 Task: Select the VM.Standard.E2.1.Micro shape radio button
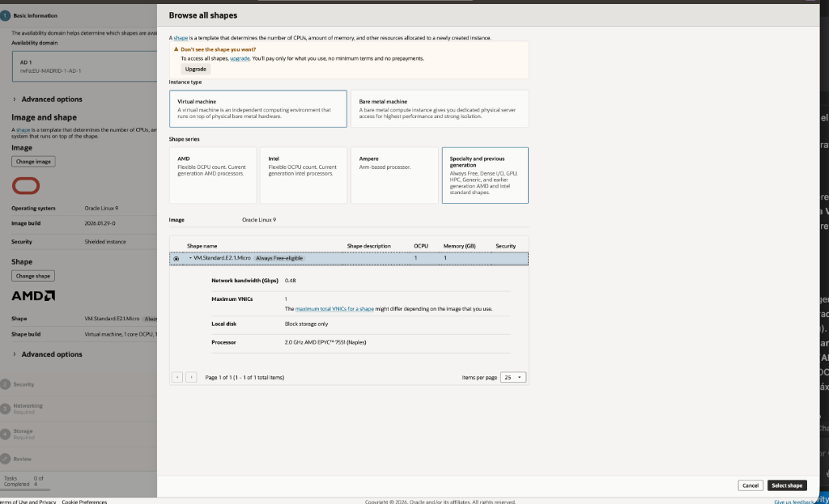pos(176,258)
